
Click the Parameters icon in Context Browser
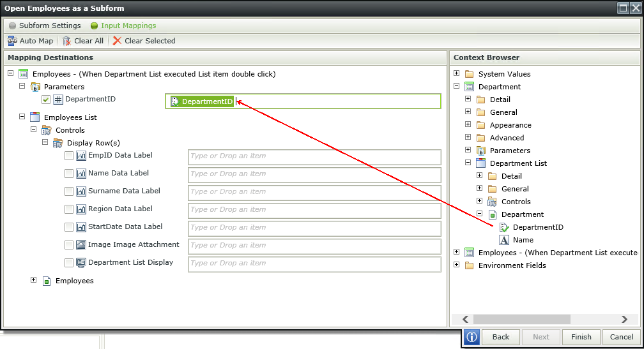tap(480, 151)
